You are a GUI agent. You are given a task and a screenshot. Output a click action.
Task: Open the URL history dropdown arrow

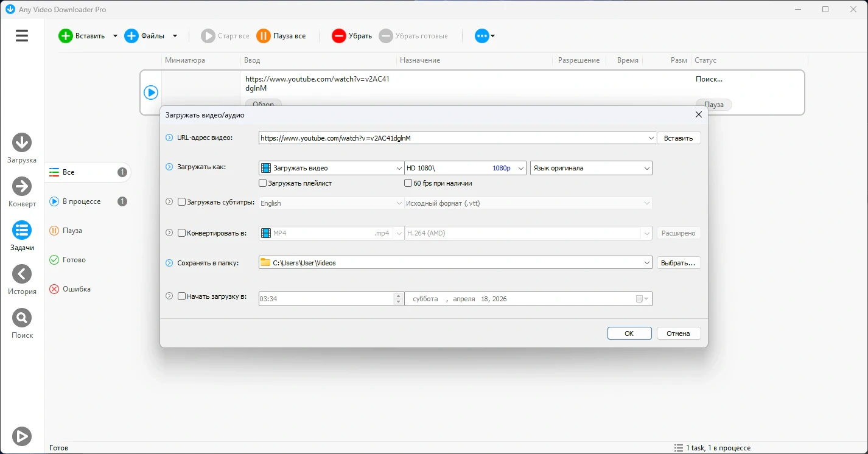(652, 138)
